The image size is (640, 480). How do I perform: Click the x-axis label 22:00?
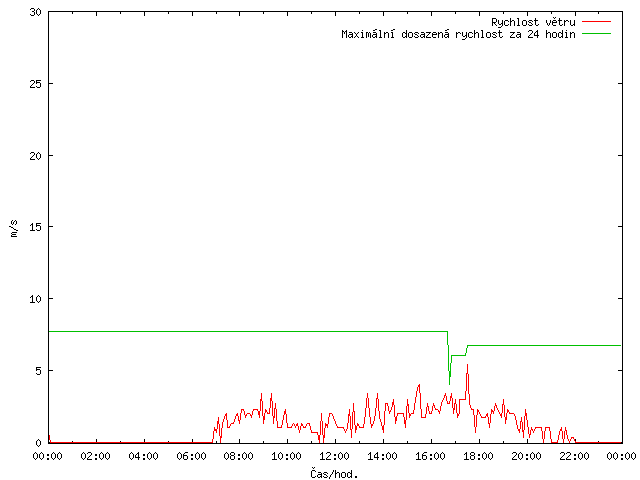[x=574, y=456]
